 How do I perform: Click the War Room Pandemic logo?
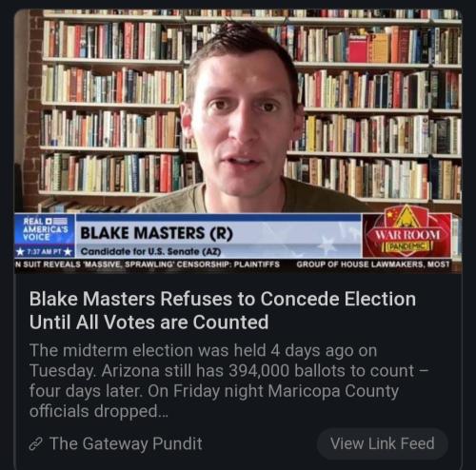click(407, 235)
